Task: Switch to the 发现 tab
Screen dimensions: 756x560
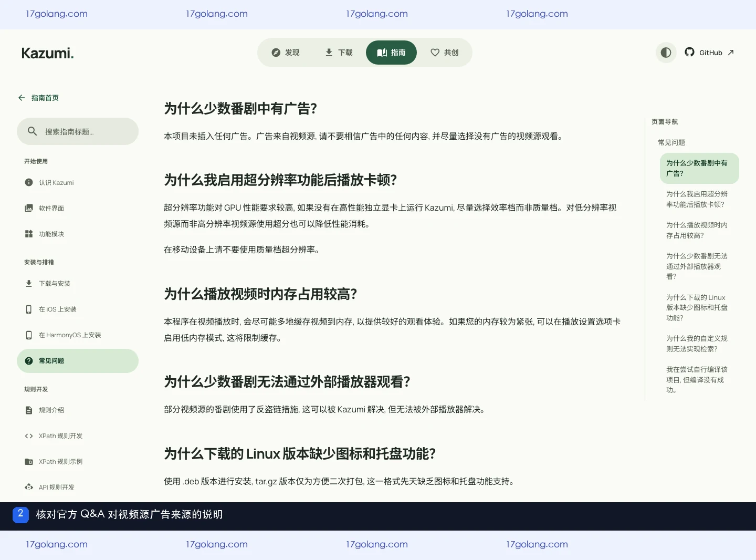Action: (286, 53)
